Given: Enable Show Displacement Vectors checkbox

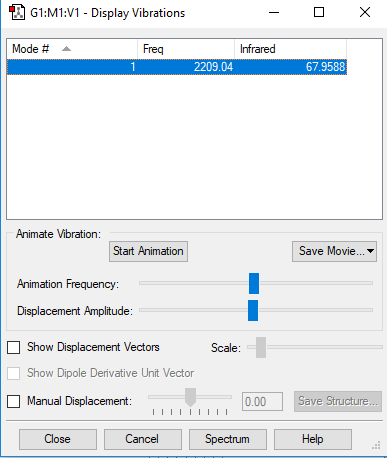Looking at the screenshot, I should (14, 347).
